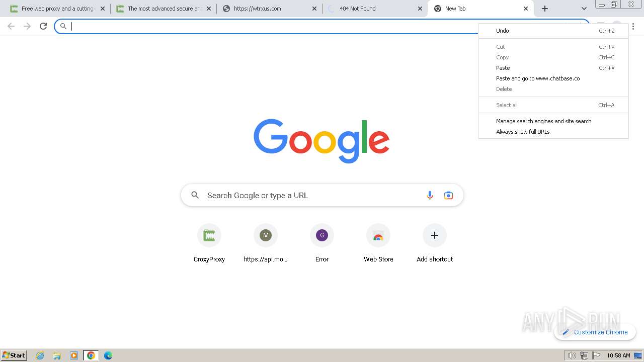Click the taskbar clock 10:58 AM
This screenshot has width=644, height=362.
(618, 355)
